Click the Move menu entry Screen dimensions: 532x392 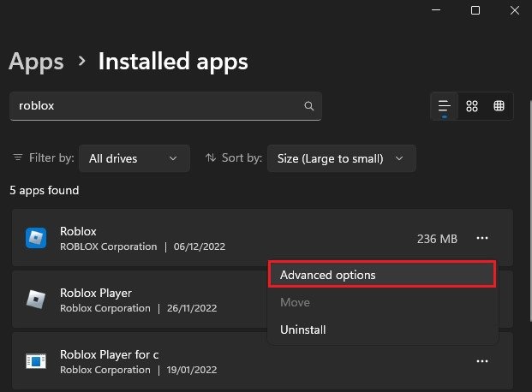(295, 302)
